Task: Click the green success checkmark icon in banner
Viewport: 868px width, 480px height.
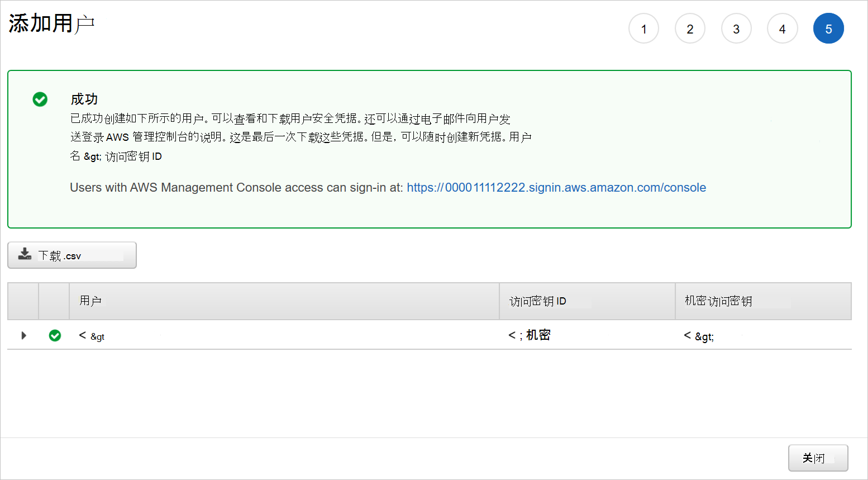Action: [x=40, y=99]
